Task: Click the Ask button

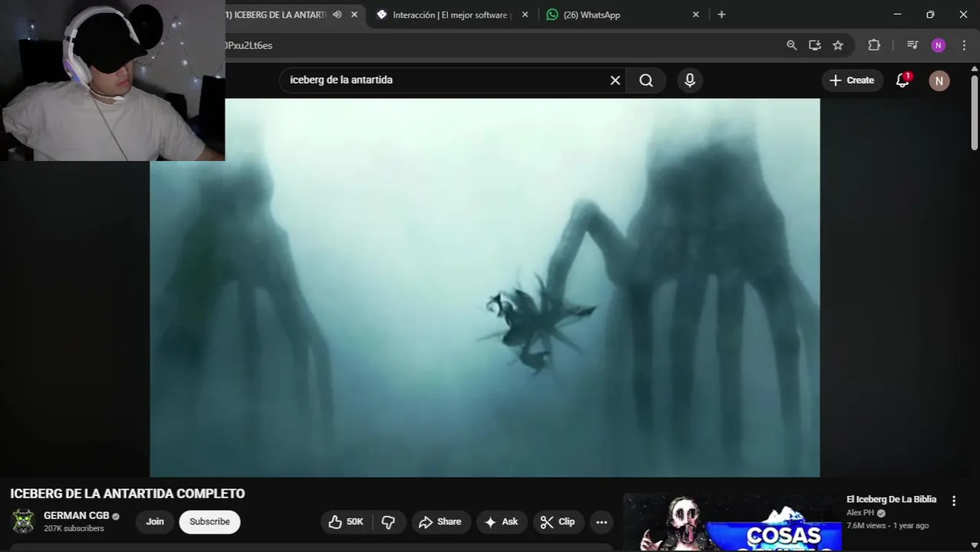Action: 502,522
